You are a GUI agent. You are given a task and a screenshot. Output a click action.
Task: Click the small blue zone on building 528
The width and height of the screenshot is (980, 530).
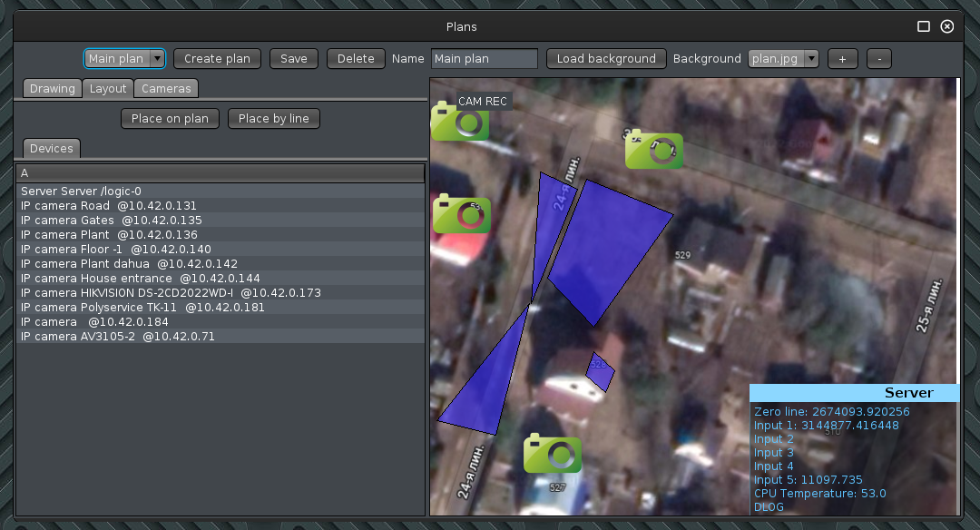601,370
